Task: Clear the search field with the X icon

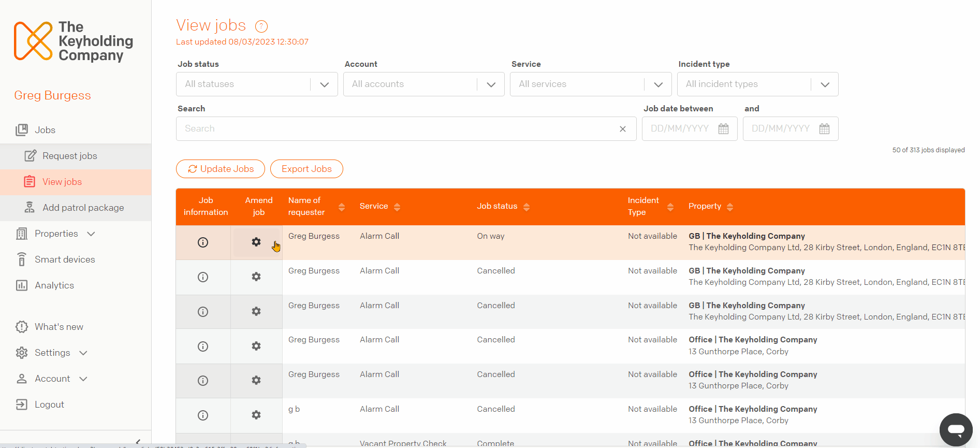Action: point(623,129)
